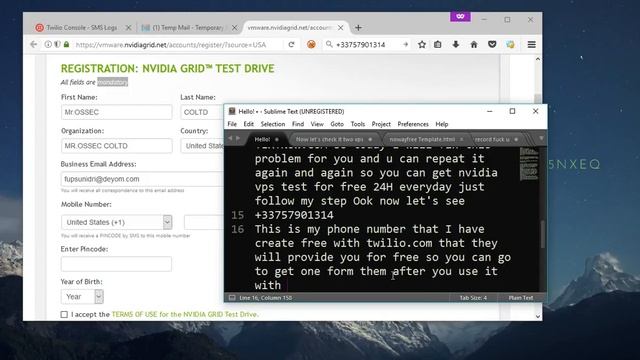Open the Find menu
The height and width of the screenshot is (360, 640).
coord(298,124)
